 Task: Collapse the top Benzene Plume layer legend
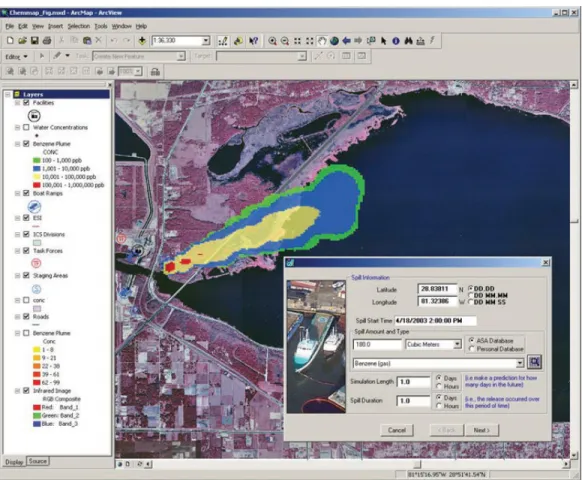pyautogui.click(x=17, y=144)
